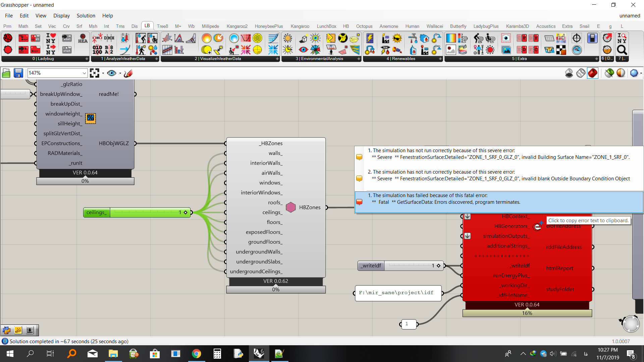Open a file with green folder icon
644x362 pixels.
pos(6,73)
